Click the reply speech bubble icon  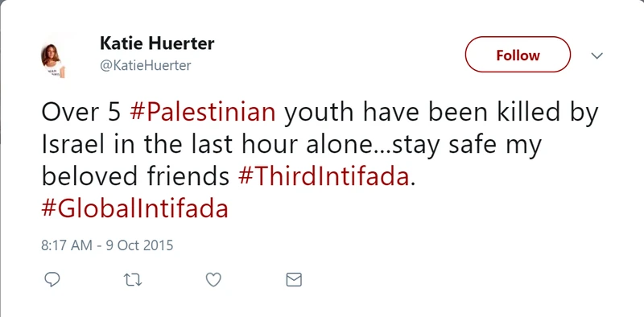(52, 280)
